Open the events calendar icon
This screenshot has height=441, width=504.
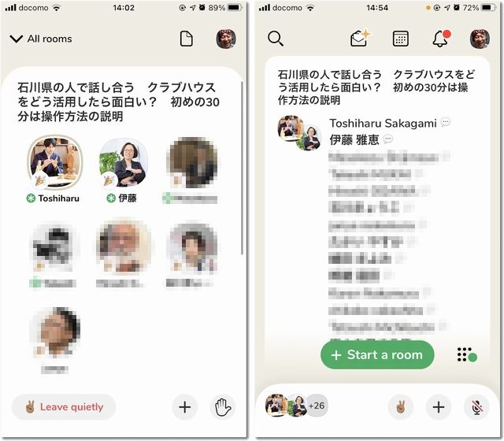(x=400, y=39)
